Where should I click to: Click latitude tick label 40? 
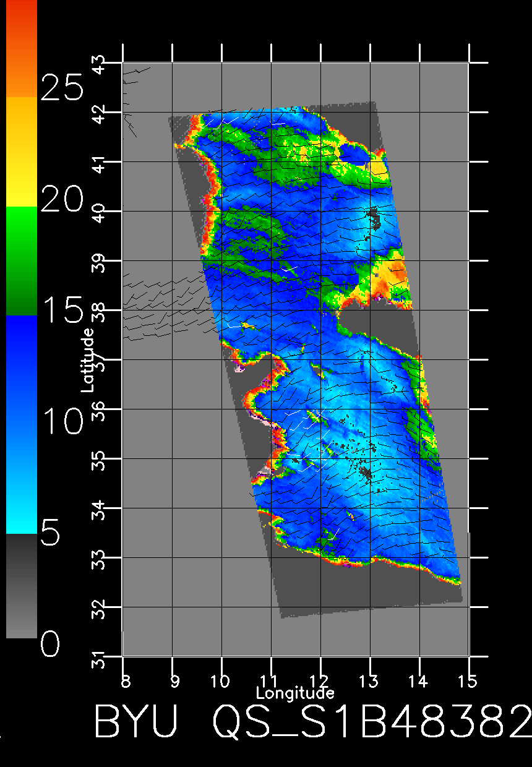99,213
